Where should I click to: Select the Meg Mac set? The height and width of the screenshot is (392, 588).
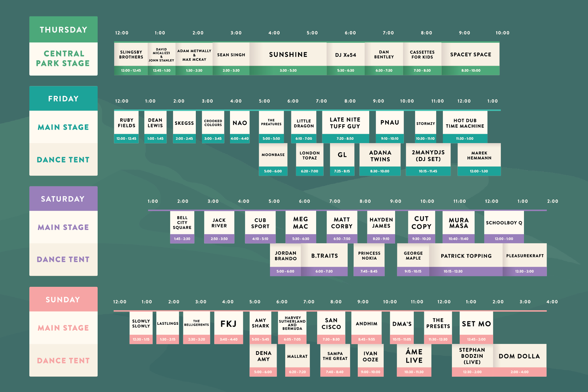301,227
